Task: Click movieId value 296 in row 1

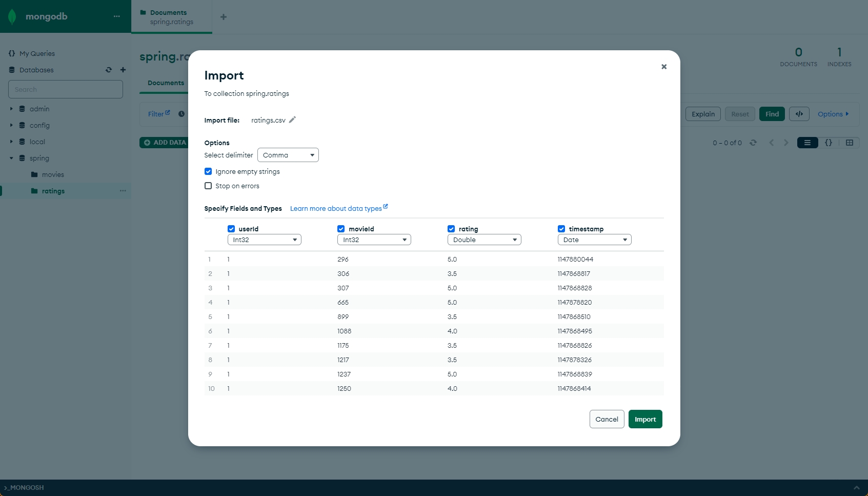Action: [x=343, y=259]
